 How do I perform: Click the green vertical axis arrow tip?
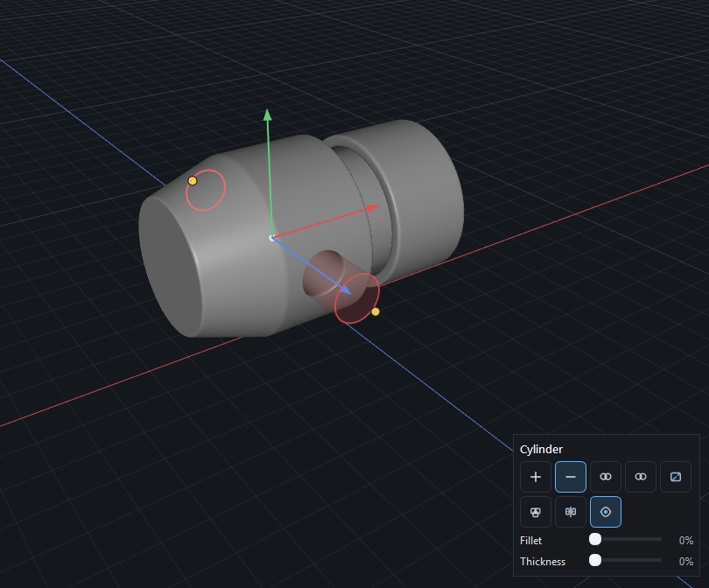(x=268, y=115)
